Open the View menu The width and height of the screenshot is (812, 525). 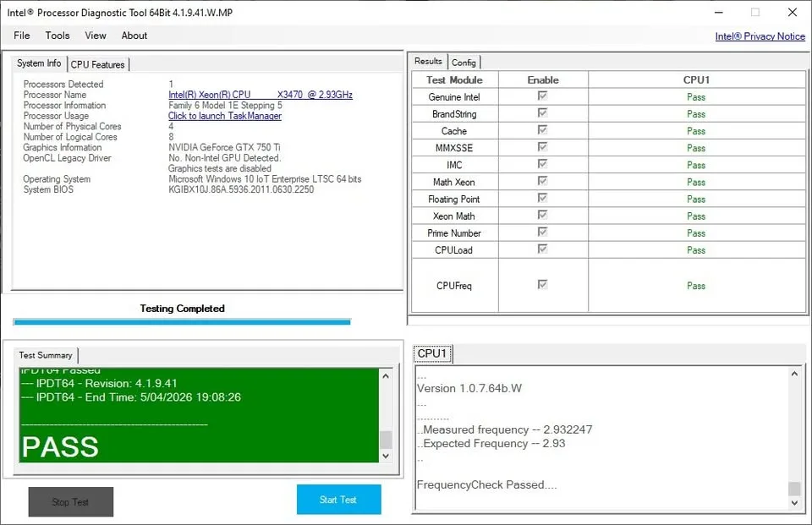point(95,36)
